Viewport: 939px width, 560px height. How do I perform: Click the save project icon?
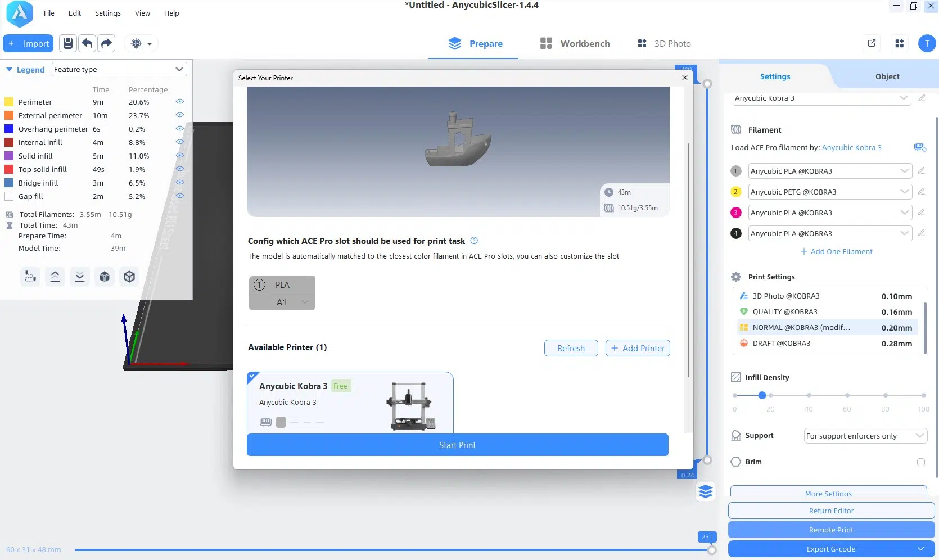click(68, 43)
